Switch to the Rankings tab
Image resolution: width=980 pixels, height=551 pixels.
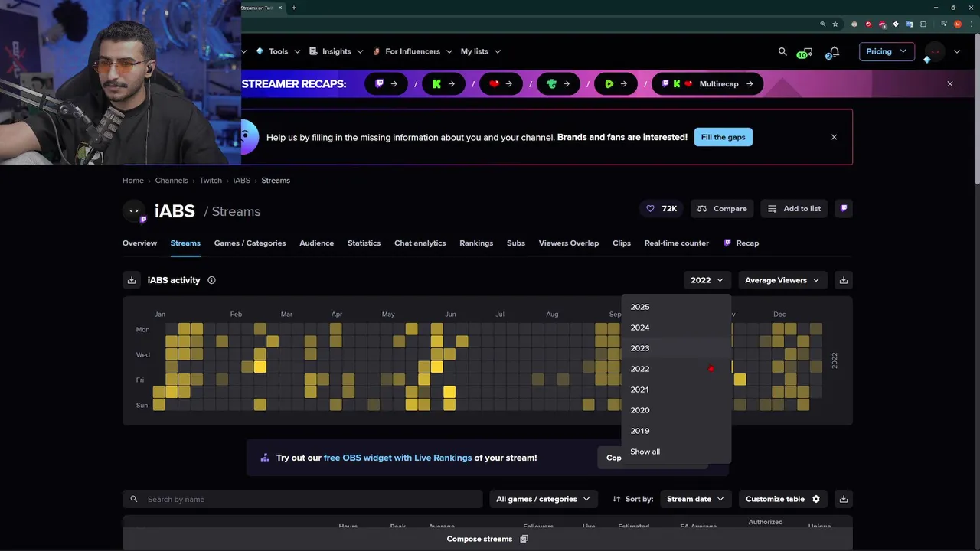[x=476, y=243]
